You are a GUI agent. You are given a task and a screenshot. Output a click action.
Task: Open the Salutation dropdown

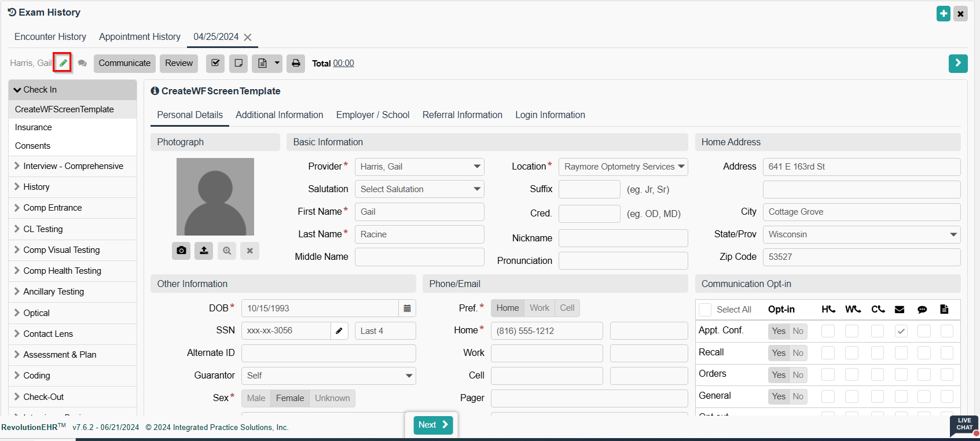coord(419,189)
